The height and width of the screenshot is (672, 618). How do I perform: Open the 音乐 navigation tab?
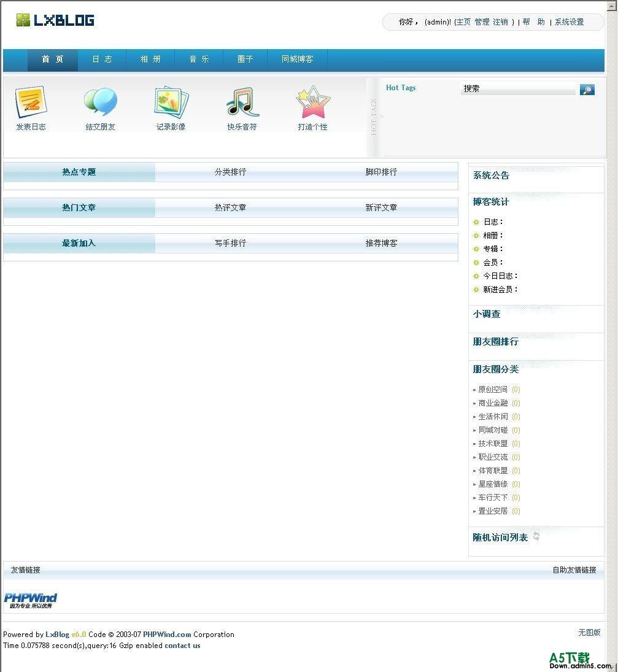click(x=199, y=59)
